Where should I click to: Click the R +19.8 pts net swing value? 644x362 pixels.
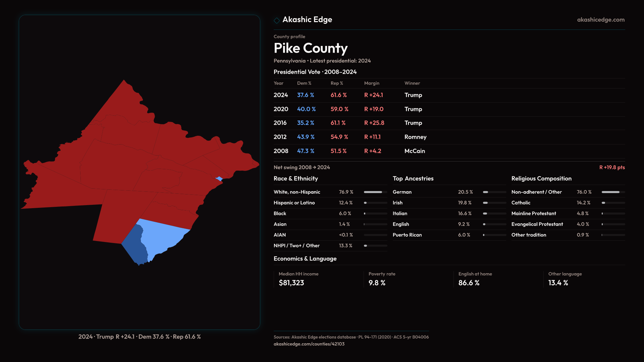coord(612,167)
